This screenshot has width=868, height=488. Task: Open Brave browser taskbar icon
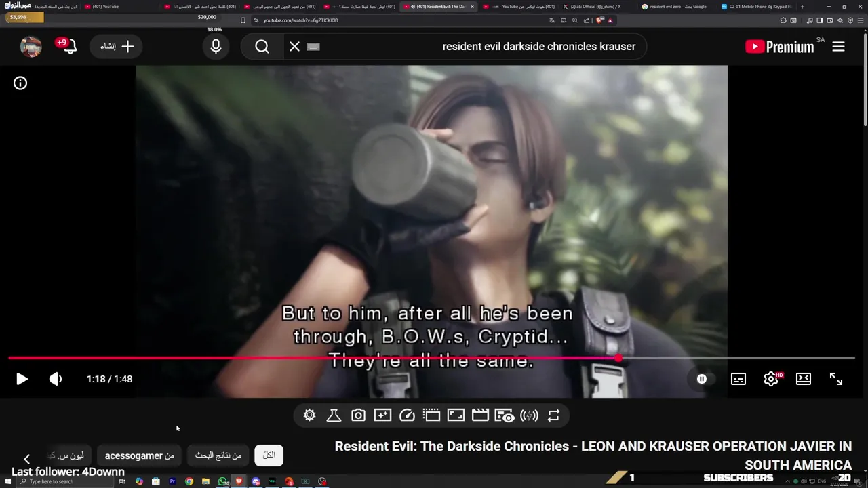pos(239,481)
